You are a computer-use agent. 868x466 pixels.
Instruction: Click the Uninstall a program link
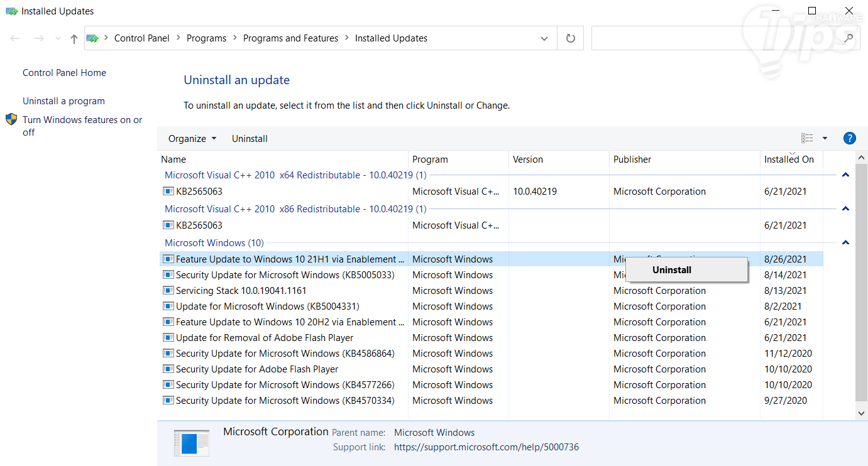point(63,101)
